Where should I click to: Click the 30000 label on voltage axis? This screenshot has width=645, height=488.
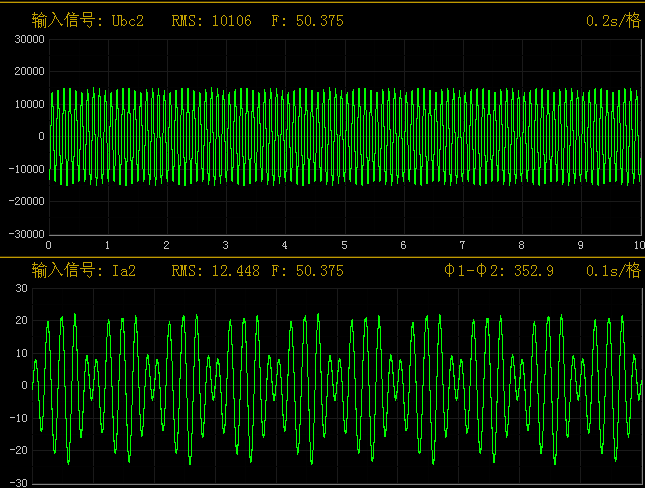pos(28,39)
